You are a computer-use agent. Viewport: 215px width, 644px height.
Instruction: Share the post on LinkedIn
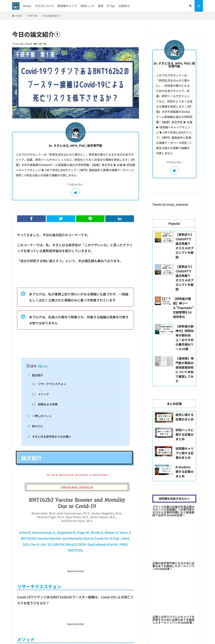(120, 219)
